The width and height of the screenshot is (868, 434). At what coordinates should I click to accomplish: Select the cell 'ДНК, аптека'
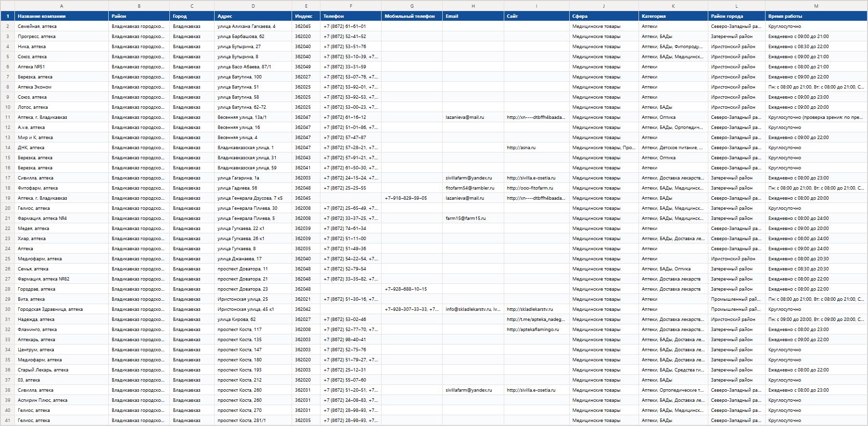click(x=62, y=148)
